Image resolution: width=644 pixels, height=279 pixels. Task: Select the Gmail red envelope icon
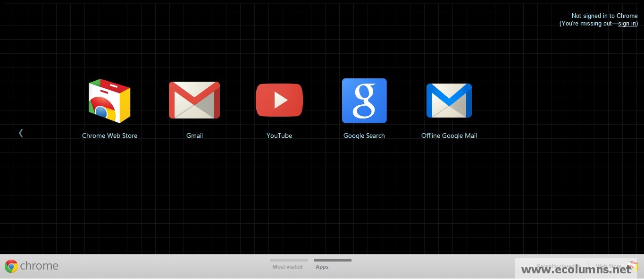point(194,100)
